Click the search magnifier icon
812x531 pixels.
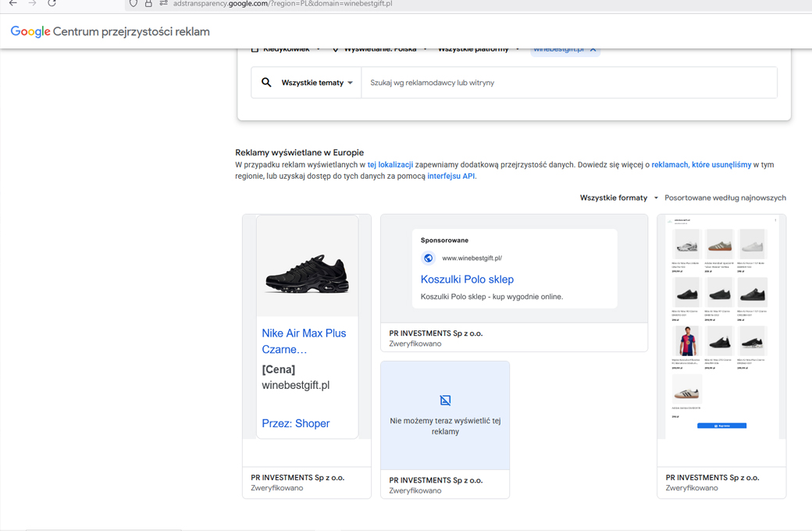point(266,82)
